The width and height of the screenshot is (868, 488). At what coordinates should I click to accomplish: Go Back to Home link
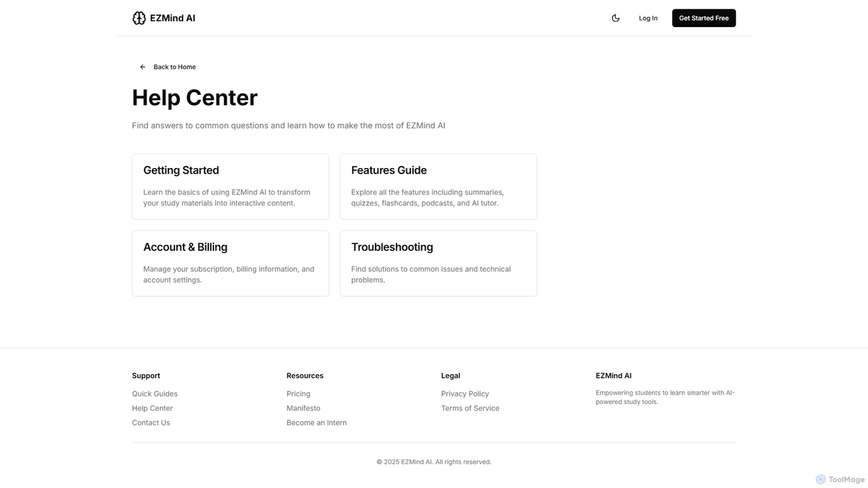click(167, 67)
